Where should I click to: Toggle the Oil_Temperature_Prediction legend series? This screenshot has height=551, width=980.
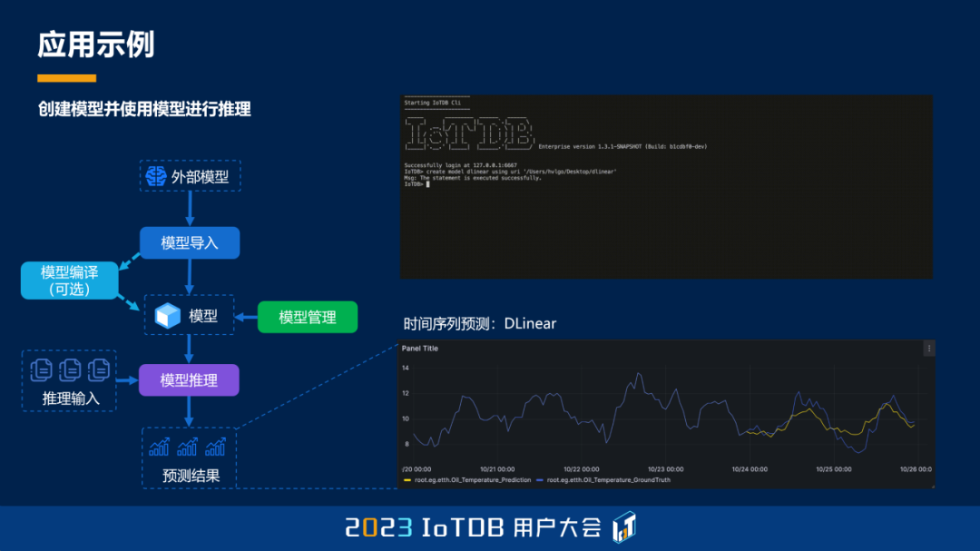tap(471, 477)
